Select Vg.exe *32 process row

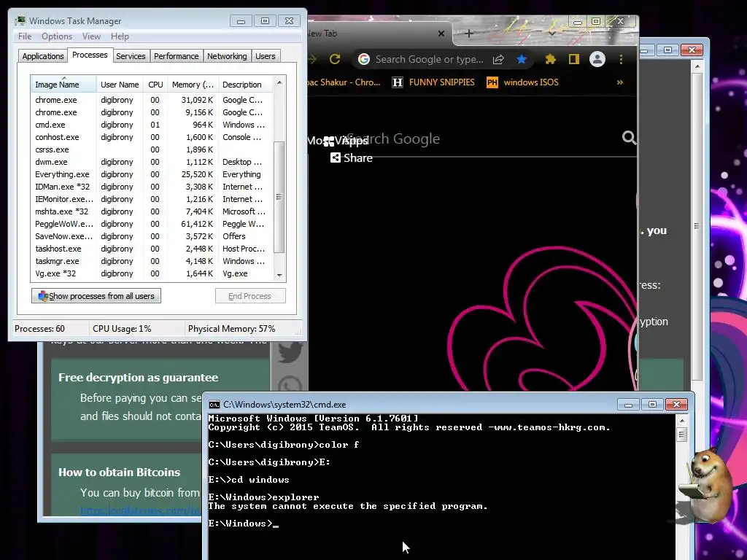tap(152, 273)
